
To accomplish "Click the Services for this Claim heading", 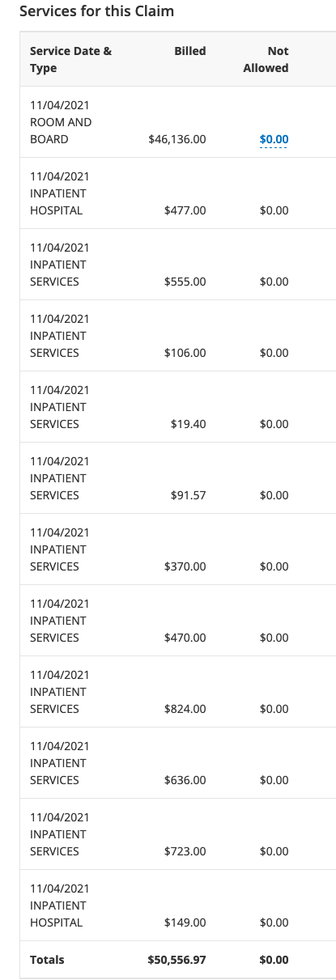I will [x=96, y=11].
